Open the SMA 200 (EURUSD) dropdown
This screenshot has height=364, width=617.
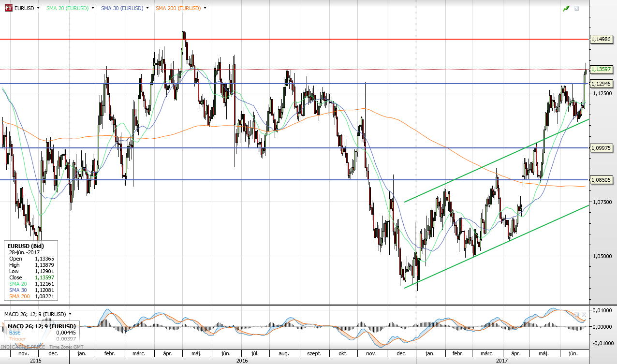coord(205,8)
